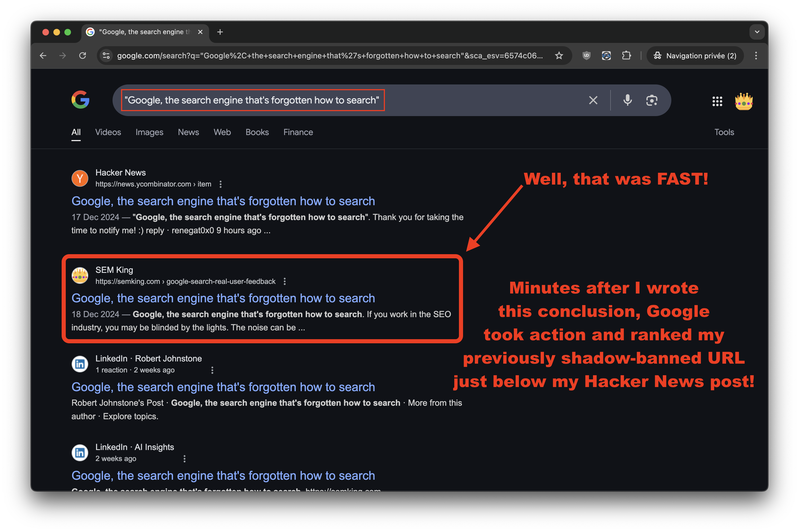Open a new tab with the plus button
This screenshot has height=532, width=799.
(220, 32)
